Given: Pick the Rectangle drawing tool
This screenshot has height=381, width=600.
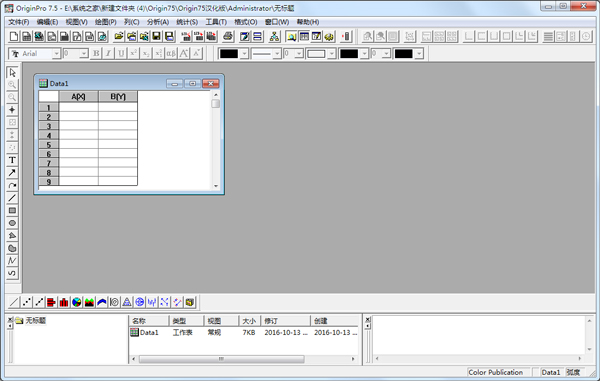Looking at the screenshot, I should click(x=12, y=210).
